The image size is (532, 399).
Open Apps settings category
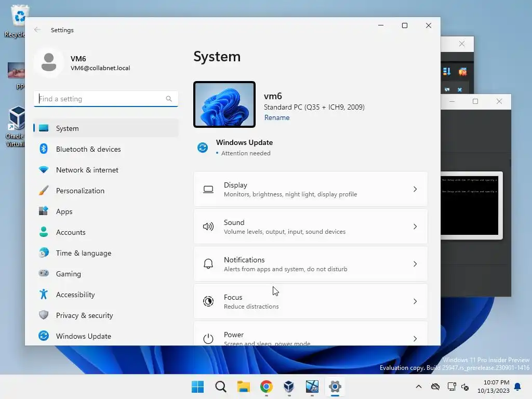(x=106, y=211)
